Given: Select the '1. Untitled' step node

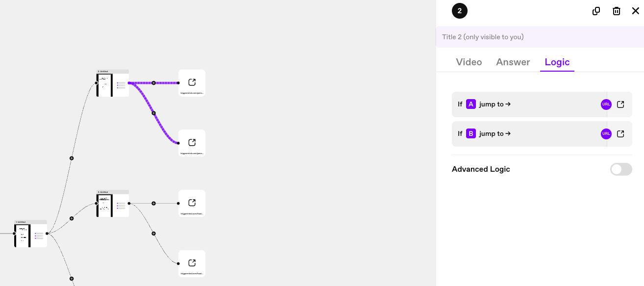Looking at the screenshot, I should [30, 234].
